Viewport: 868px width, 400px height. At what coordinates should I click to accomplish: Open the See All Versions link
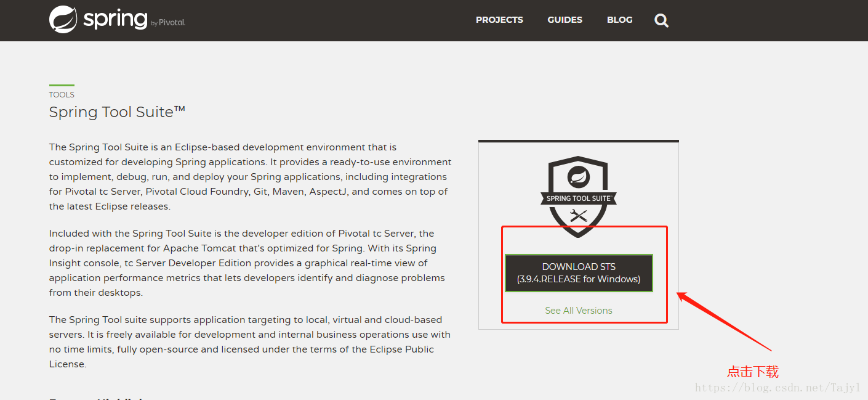click(579, 311)
